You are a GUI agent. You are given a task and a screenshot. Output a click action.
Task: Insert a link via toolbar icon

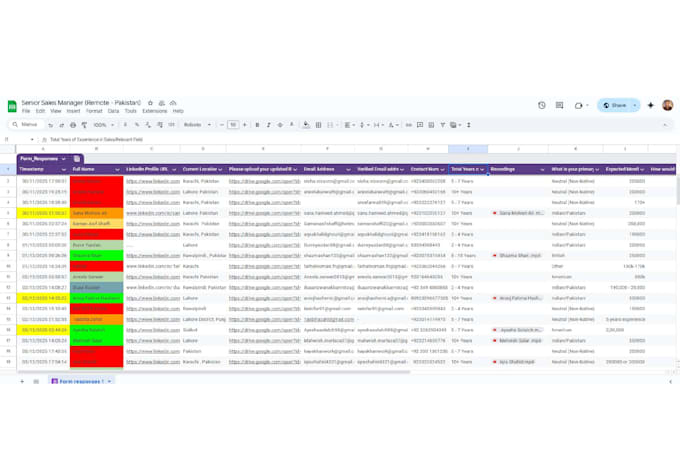click(x=409, y=125)
